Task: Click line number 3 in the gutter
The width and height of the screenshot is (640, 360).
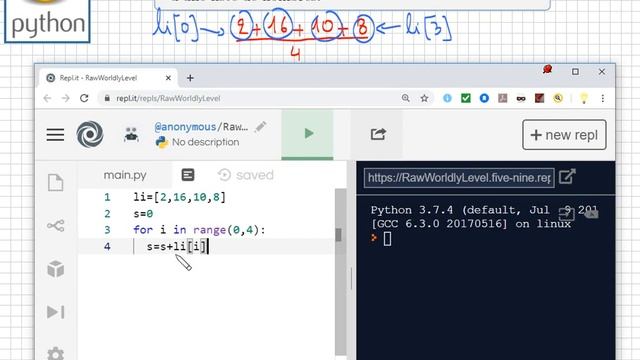Action: coord(107,230)
